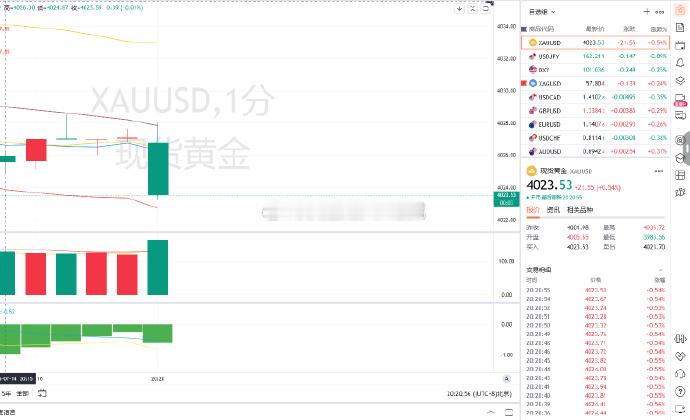Toggle auto scale A button on chart

coord(507,379)
